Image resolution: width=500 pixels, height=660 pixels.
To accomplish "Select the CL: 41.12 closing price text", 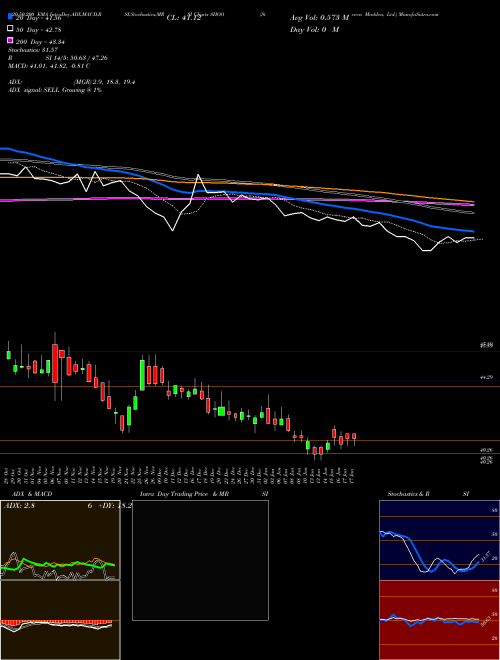I will click(184, 18).
